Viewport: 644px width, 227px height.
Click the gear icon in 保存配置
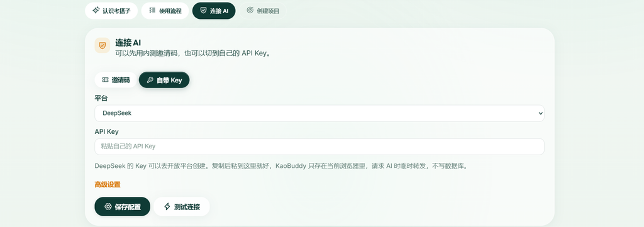click(x=108, y=206)
